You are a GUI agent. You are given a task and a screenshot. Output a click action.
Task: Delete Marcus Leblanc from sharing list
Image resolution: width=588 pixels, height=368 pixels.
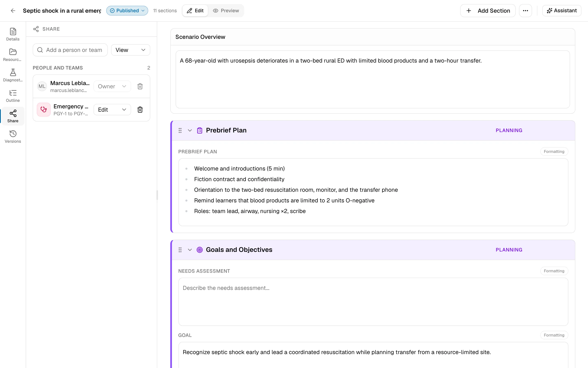point(140,86)
